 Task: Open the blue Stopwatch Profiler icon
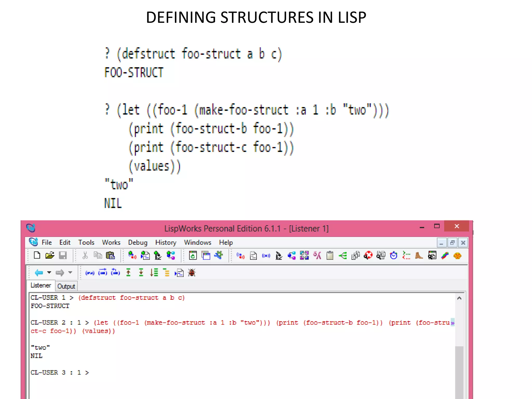394,256
